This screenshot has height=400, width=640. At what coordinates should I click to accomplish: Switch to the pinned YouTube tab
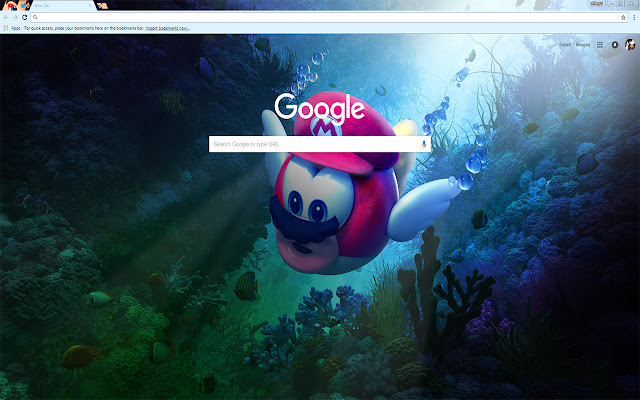(x=11, y=6)
